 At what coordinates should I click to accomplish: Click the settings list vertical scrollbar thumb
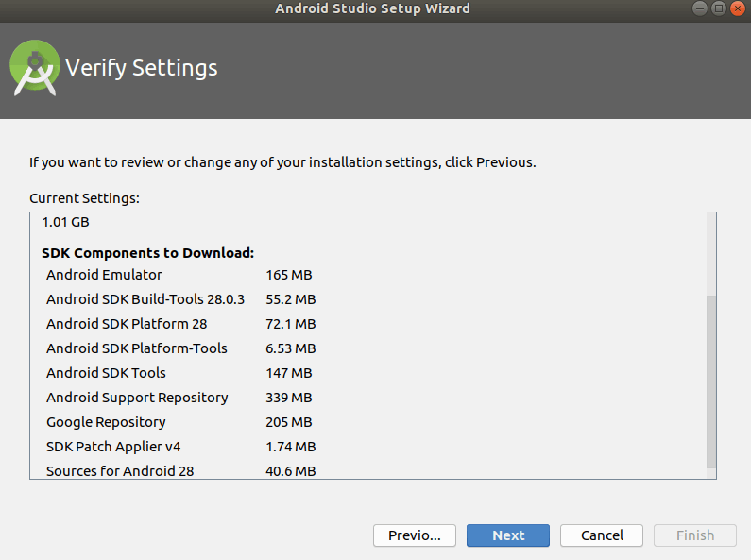711,382
